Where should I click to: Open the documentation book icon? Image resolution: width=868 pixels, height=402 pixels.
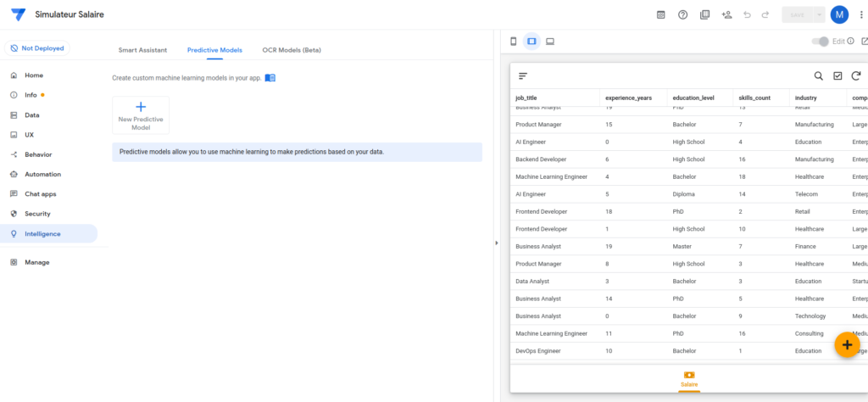click(270, 78)
